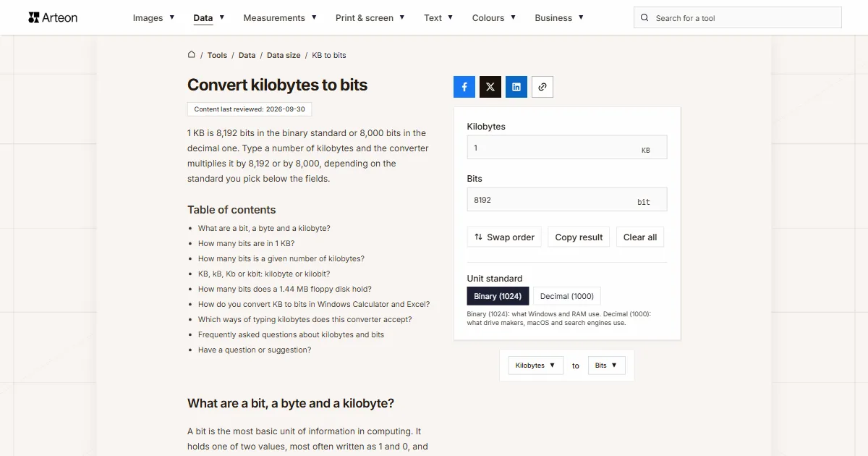The image size is (868, 456).
Task: Share page on LinkedIn
Action: [x=516, y=87]
